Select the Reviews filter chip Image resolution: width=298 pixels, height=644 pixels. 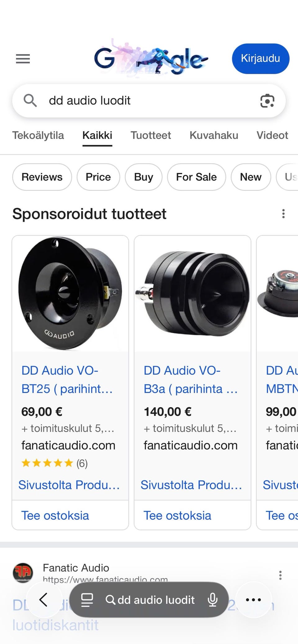[x=42, y=177]
